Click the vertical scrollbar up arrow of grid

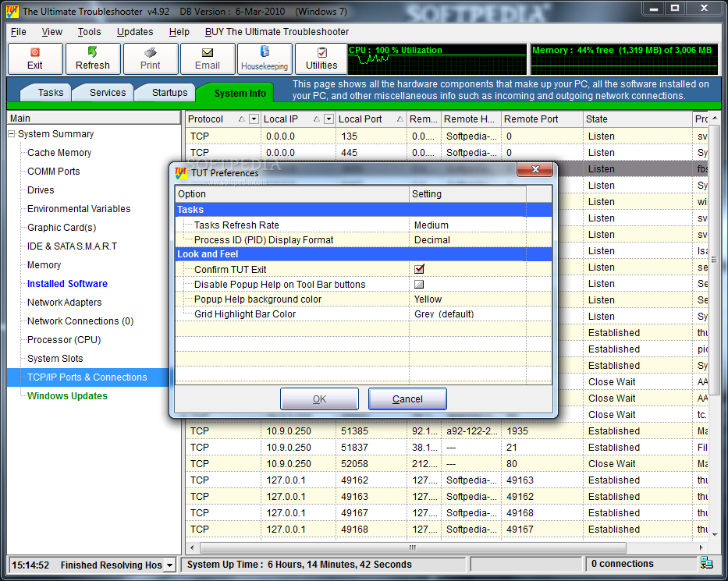coord(714,118)
